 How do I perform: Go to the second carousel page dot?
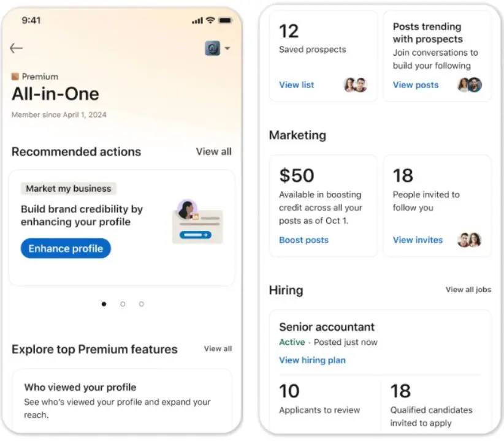(x=123, y=304)
